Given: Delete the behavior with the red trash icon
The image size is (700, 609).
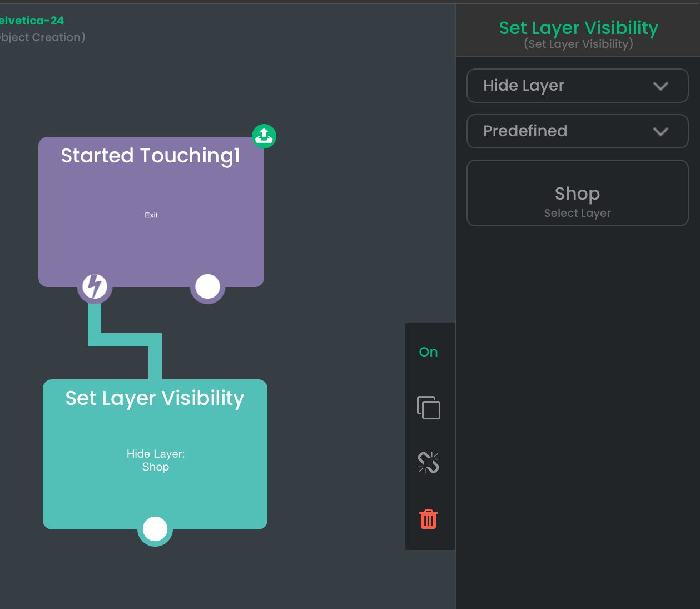Looking at the screenshot, I should [x=429, y=518].
